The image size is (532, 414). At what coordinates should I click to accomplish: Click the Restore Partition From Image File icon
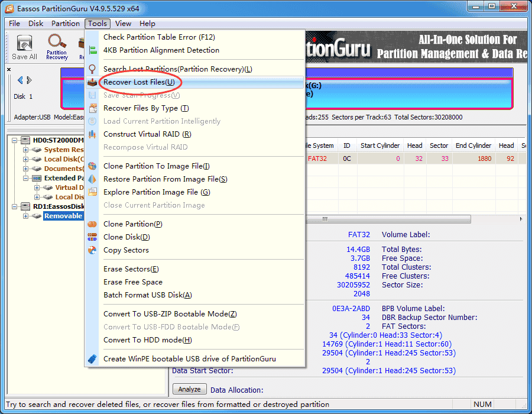point(92,179)
